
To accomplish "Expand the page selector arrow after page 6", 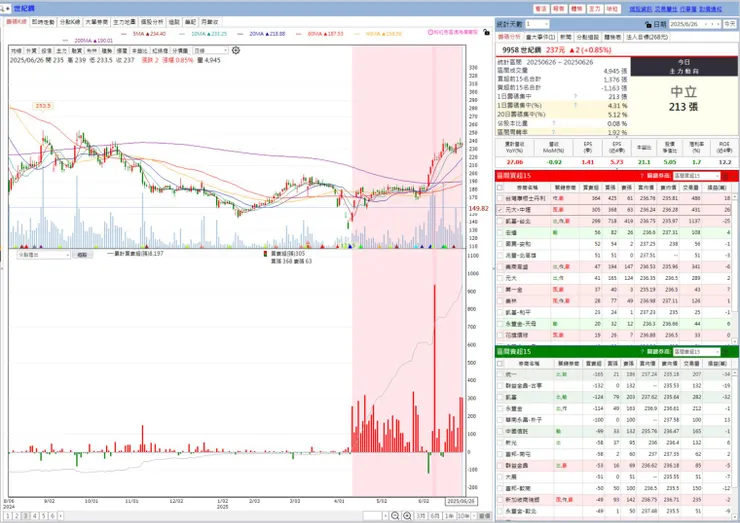I will click(60, 516).
